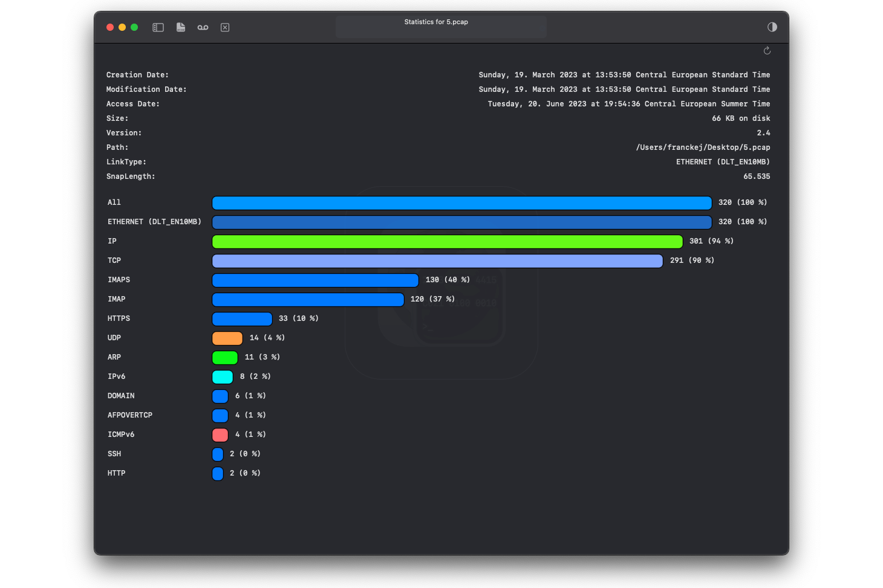Reload statistics with the refresh arrow
Image resolution: width=883 pixels, height=588 pixels.
[x=767, y=51]
